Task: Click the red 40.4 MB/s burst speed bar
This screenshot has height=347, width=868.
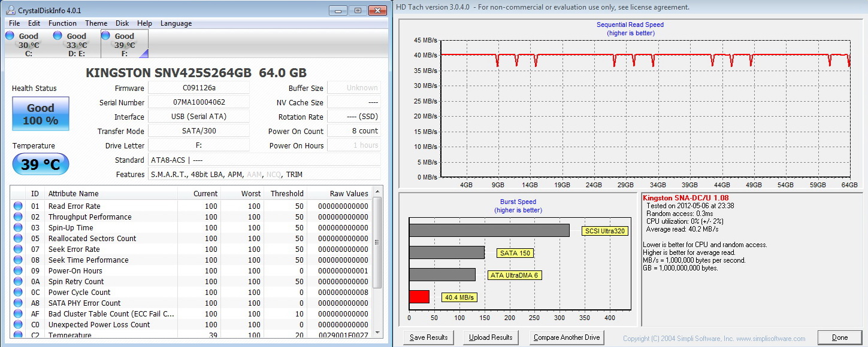Action: click(x=419, y=297)
